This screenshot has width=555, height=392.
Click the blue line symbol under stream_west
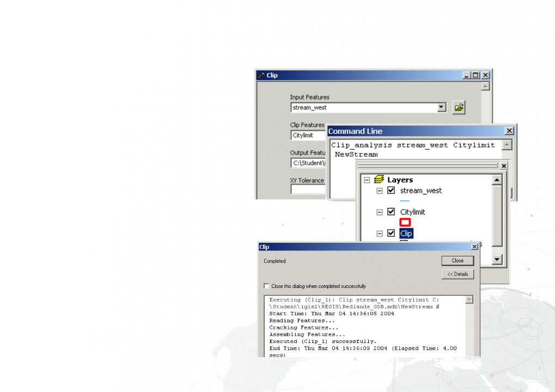pos(405,200)
